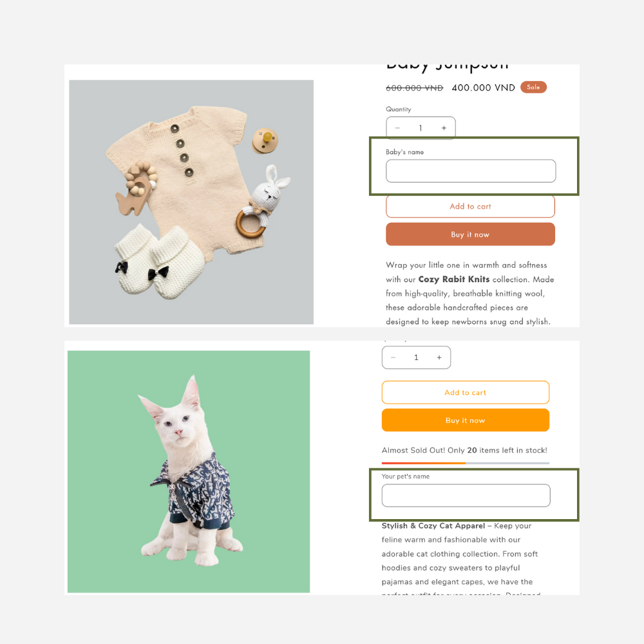Click the minus icon in cat apparel quantity
This screenshot has height=644, width=644.
pos(393,357)
